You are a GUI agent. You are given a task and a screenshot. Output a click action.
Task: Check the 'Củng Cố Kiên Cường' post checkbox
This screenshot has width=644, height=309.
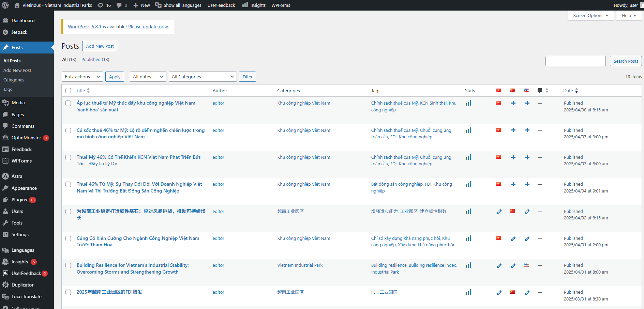coord(68,238)
